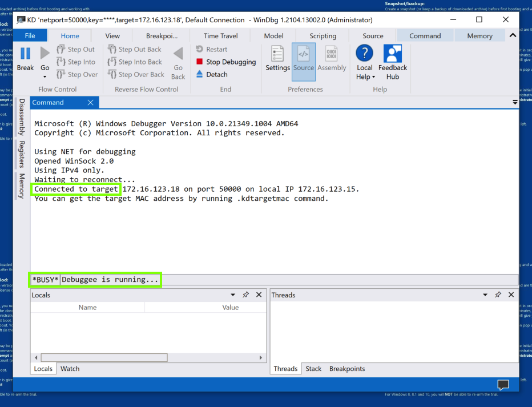Switch to the Time Travel ribbon tab
The width and height of the screenshot is (532, 407).
coord(220,35)
